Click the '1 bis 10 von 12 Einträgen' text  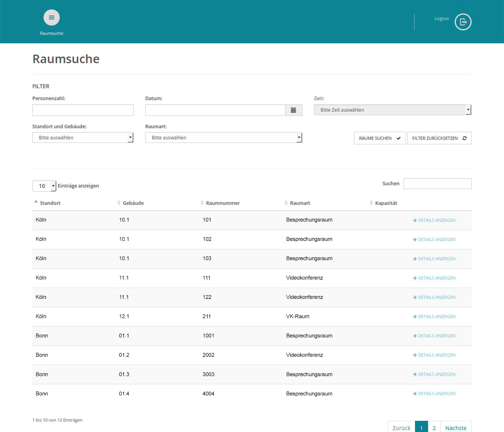[57, 420]
